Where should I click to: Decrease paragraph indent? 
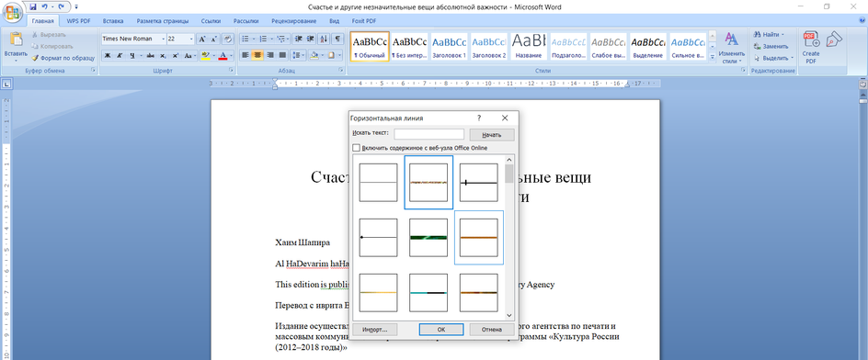[299, 39]
